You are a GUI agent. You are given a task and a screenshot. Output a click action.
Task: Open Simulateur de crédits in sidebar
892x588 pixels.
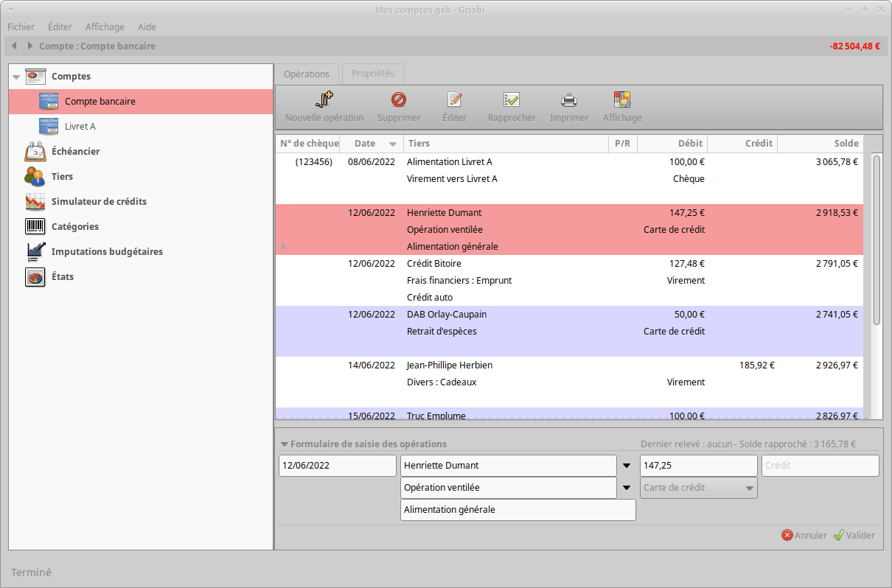(x=99, y=202)
